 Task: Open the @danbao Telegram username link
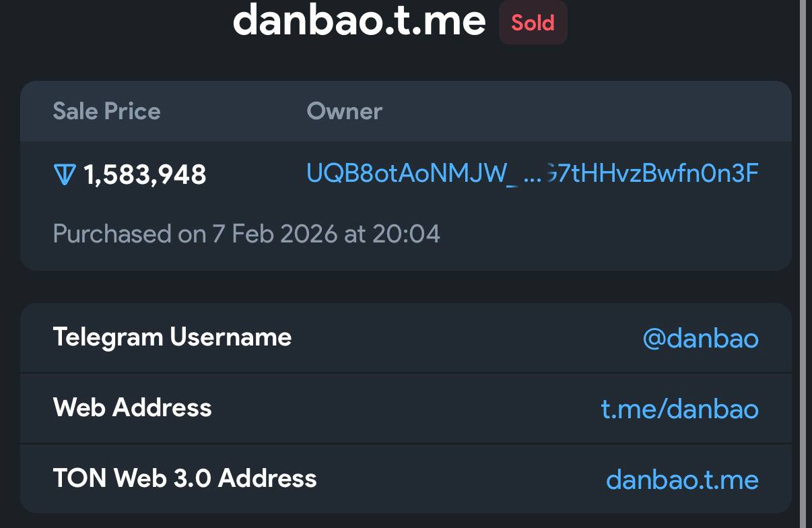(700, 338)
